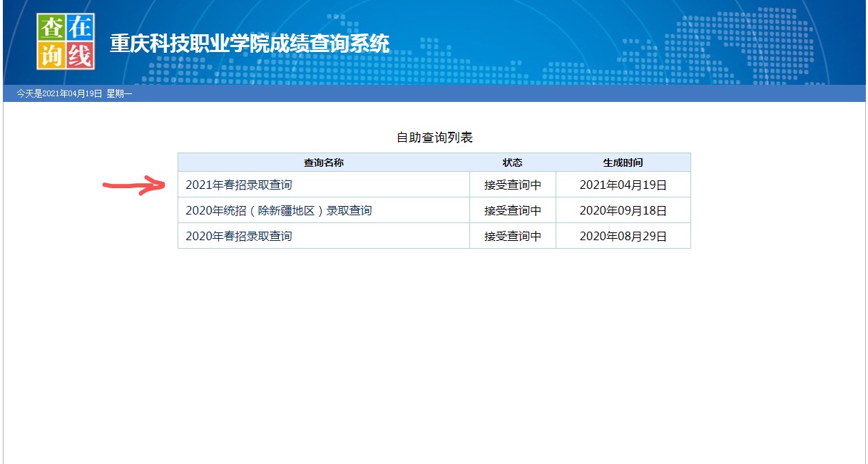Open the 2020年春招录取查询 link
Screen dimensions: 868x464
[239, 236]
